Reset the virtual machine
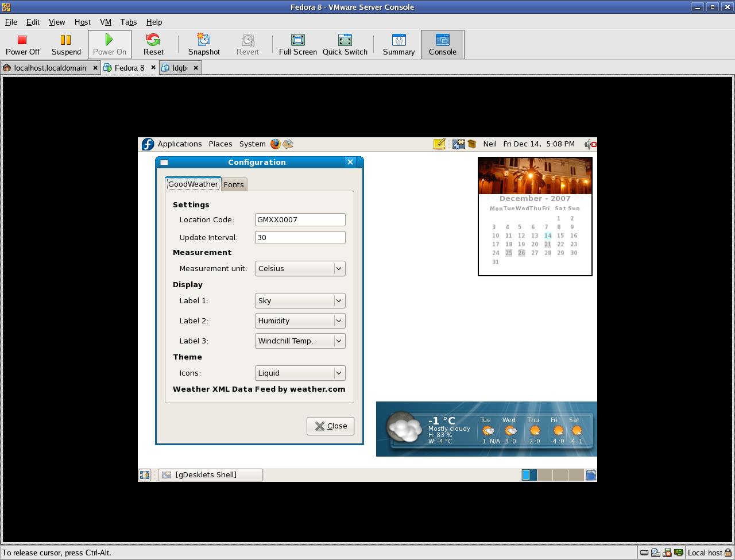 click(x=153, y=45)
